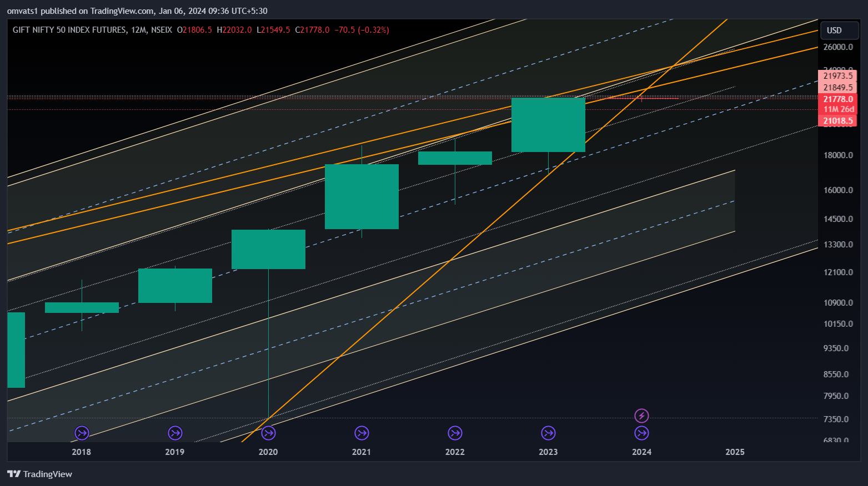This screenshot has height=486, width=868.
Task: Click the 16000.0 price axis value
Action: coord(838,190)
